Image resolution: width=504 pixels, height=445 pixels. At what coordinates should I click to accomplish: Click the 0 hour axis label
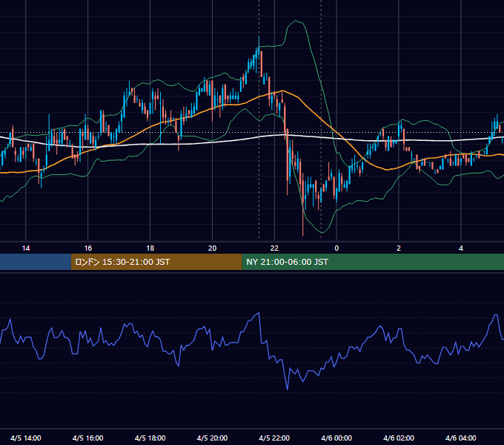(x=336, y=248)
